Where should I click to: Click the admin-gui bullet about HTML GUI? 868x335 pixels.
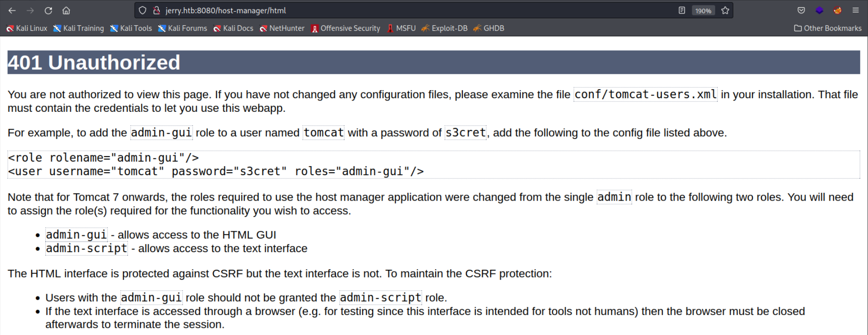(x=161, y=234)
